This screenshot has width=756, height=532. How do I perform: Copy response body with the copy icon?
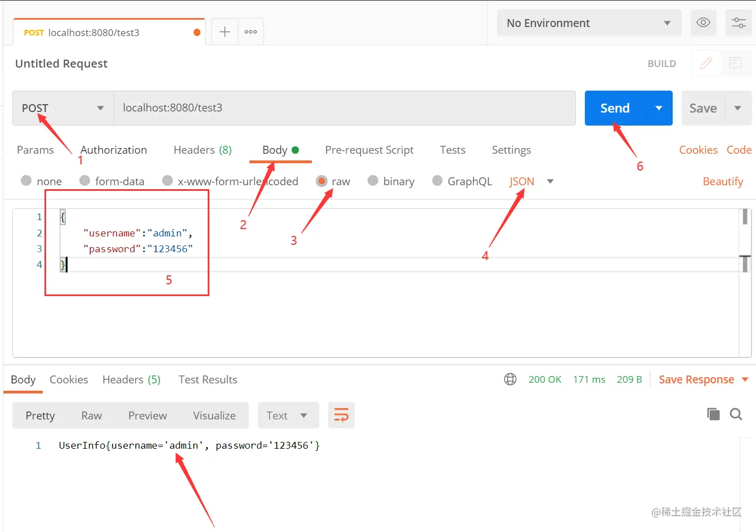point(713,414)
